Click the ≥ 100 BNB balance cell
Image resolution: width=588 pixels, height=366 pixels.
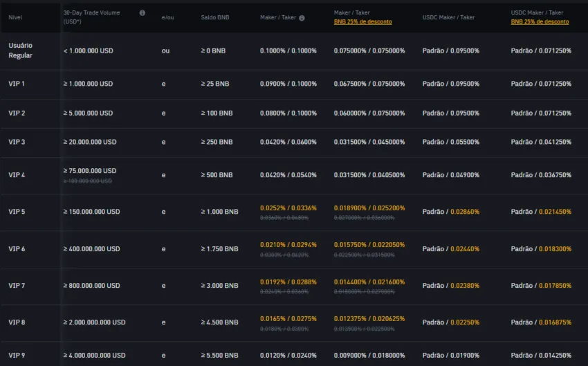(217, 113)
